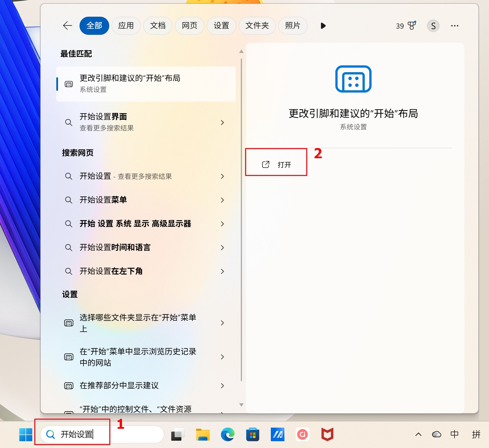Open Microsoft Store from the taskbar
This screenshot has height=448, width=489.
coord(252,434)
